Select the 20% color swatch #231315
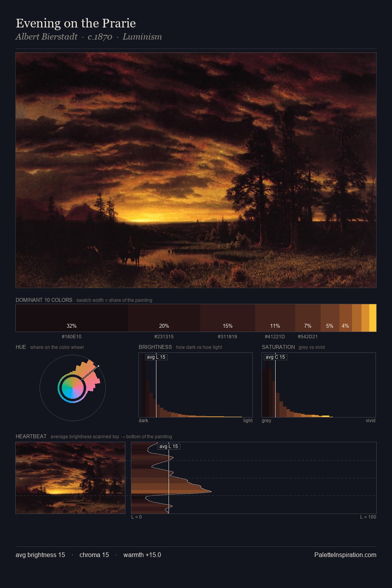The height and width of the screenshot is (588, 392). pyautogui.click(x=164, y=318)
